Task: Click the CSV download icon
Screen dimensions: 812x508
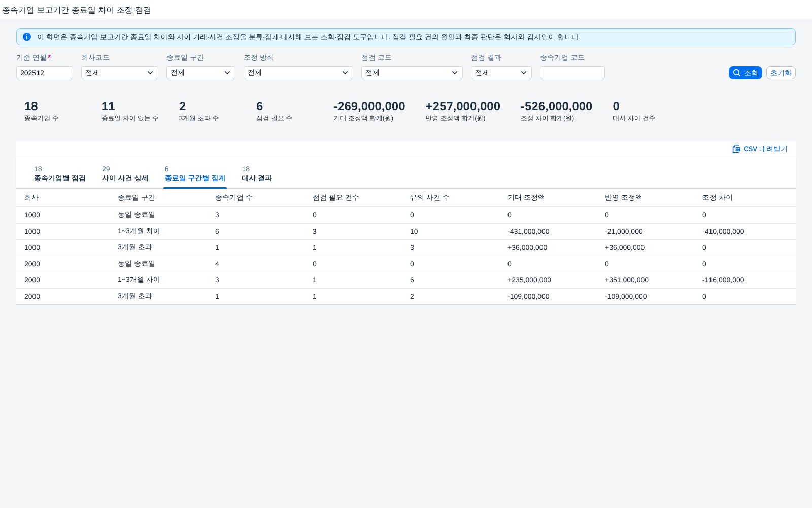Action: pyautogui.click(x=736, y=149)
